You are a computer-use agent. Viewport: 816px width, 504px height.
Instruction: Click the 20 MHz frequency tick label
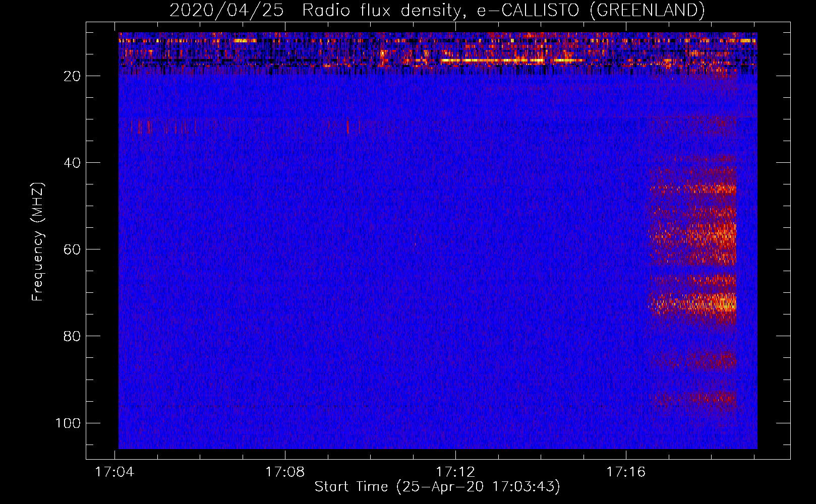72,76
